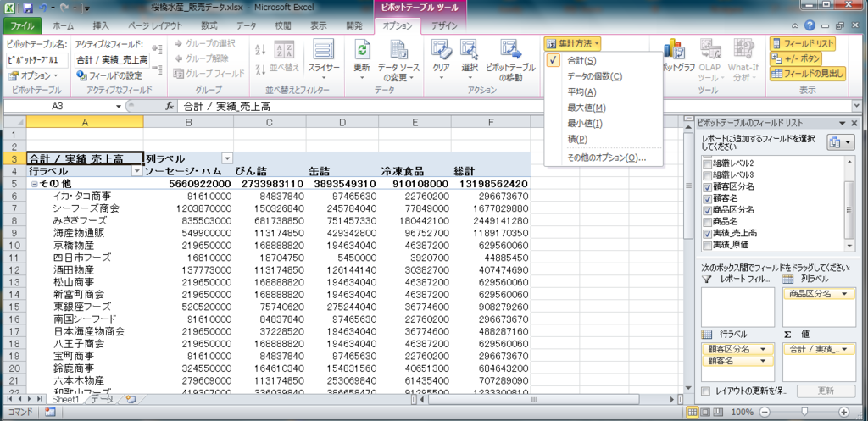The height and width of the screenshot is (421, 868).
Task: Click the field list vertical scrollbar
Action: [x=850, y=203]
